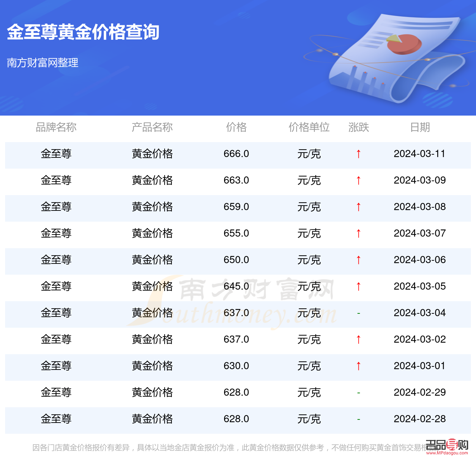Click the red up arrow for 2024-03-08
Image resolution: width=476 pixels, height=463 pixels.
tap(358, 207)
